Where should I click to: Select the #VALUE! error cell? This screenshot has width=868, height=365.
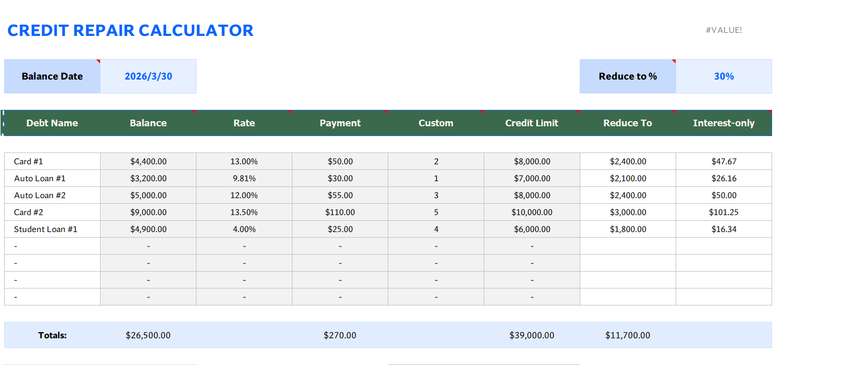(x=724, y=30)
